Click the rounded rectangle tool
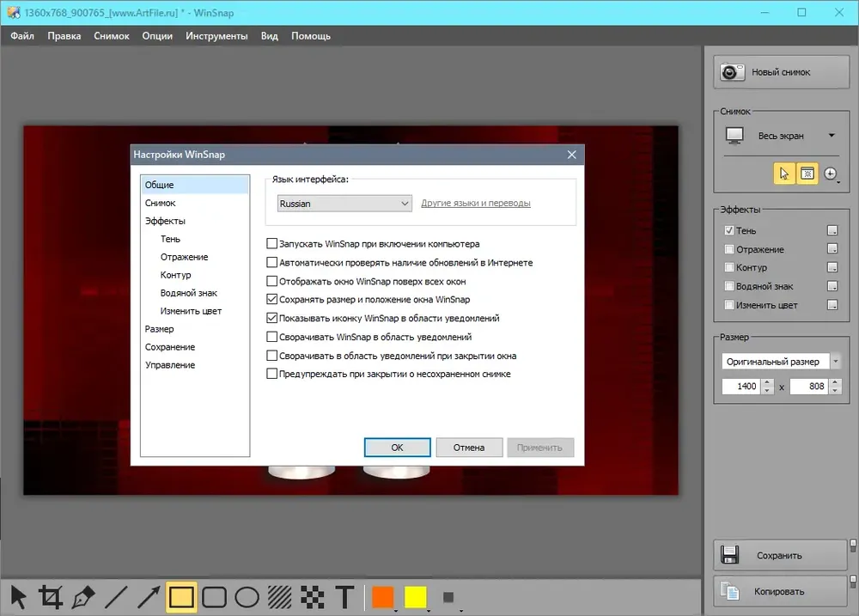The height and width of the screenshot is (616, 859). [214, 597]
